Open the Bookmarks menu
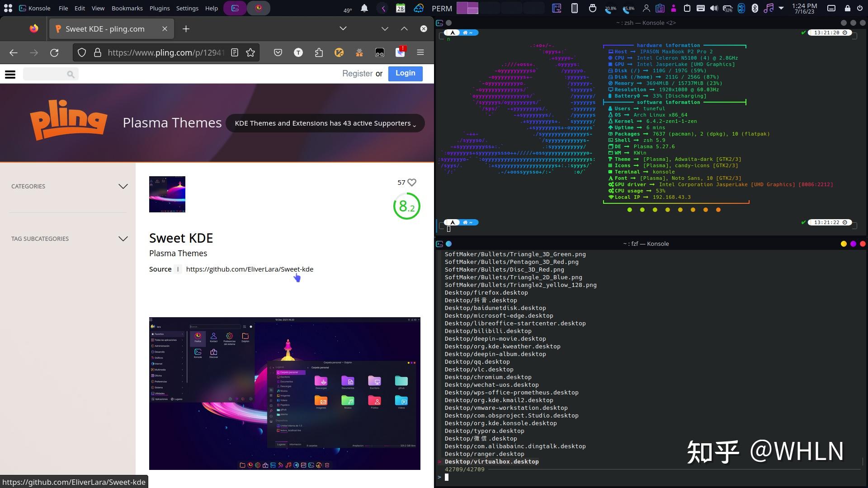The height and width of the screenshot is (488, 868). coord(127,8)
